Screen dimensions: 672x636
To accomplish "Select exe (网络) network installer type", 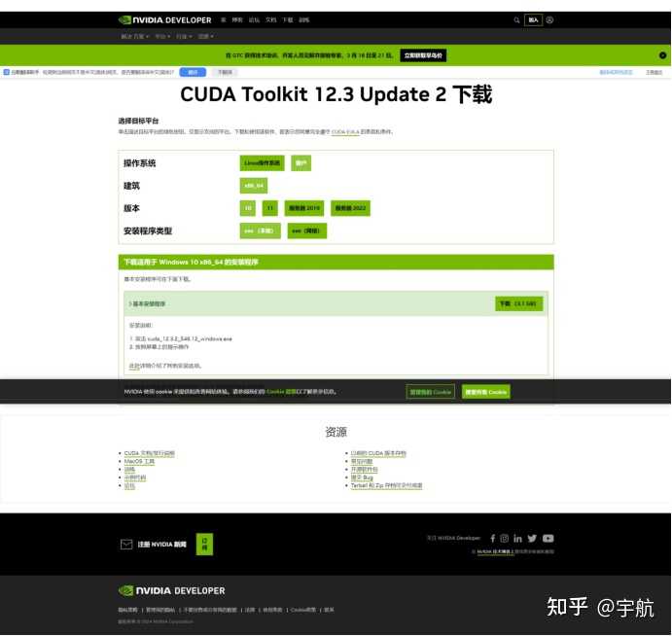I will pyautogui.click(x=307, y=231).
